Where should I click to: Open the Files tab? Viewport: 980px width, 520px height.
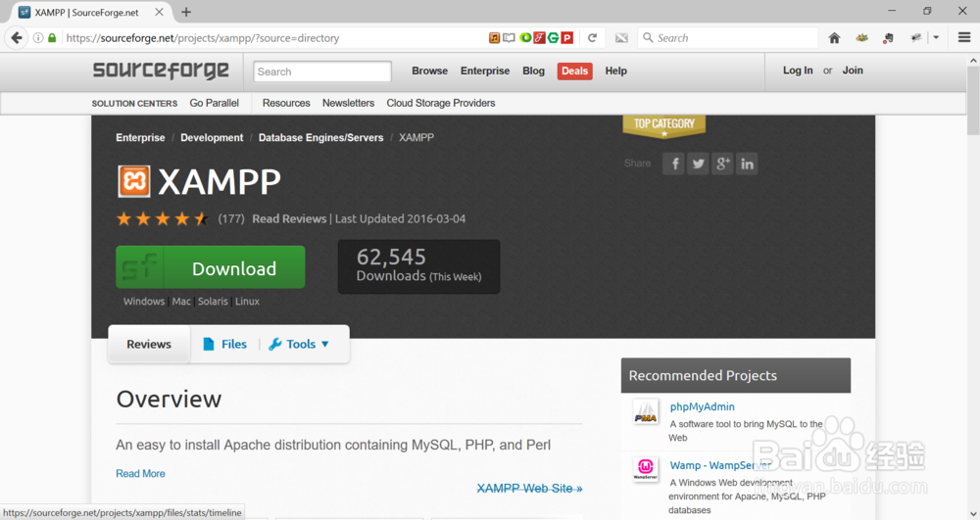[x=225, y=344]
